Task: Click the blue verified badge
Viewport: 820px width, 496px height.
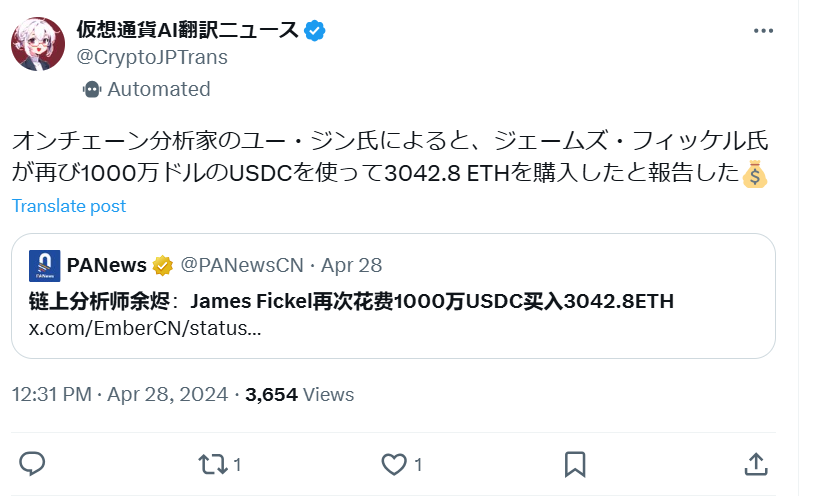Action: tap(315, 30)
